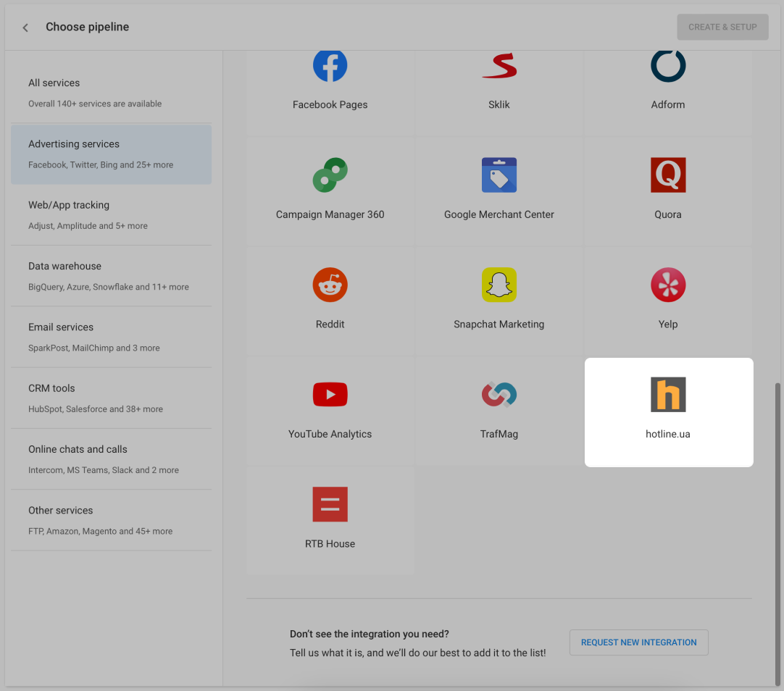Select the Snapchat ghost icon

[499, 285]
